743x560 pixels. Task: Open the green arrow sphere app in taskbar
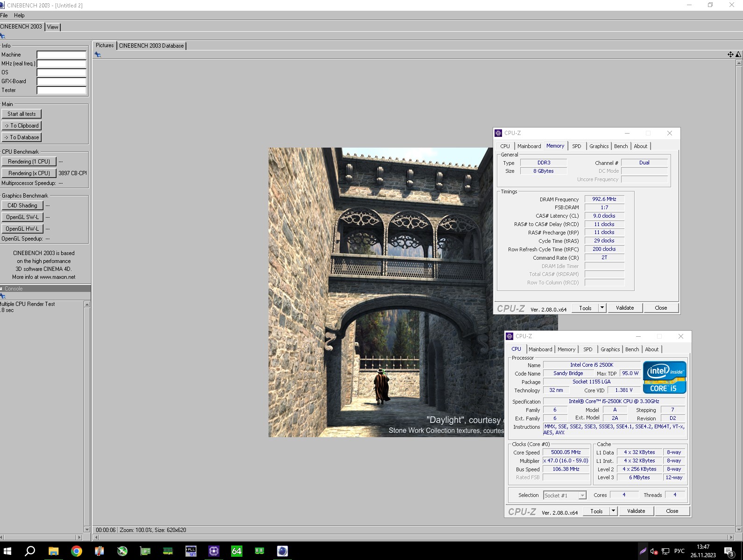coord(122,551)
